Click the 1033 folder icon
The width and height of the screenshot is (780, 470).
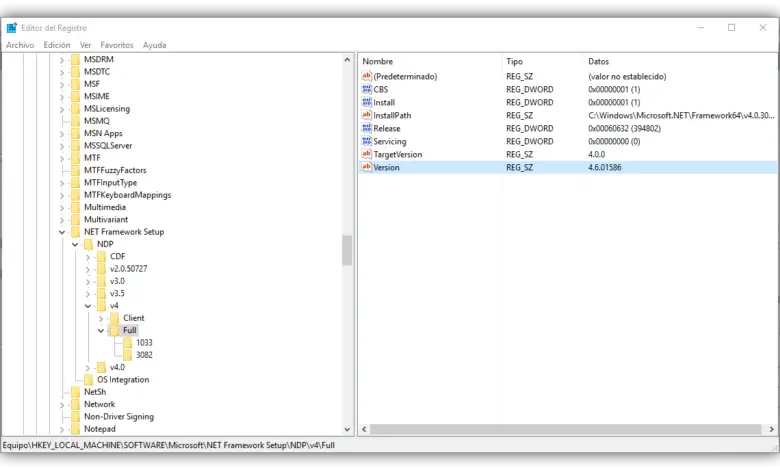coord(128,343)
